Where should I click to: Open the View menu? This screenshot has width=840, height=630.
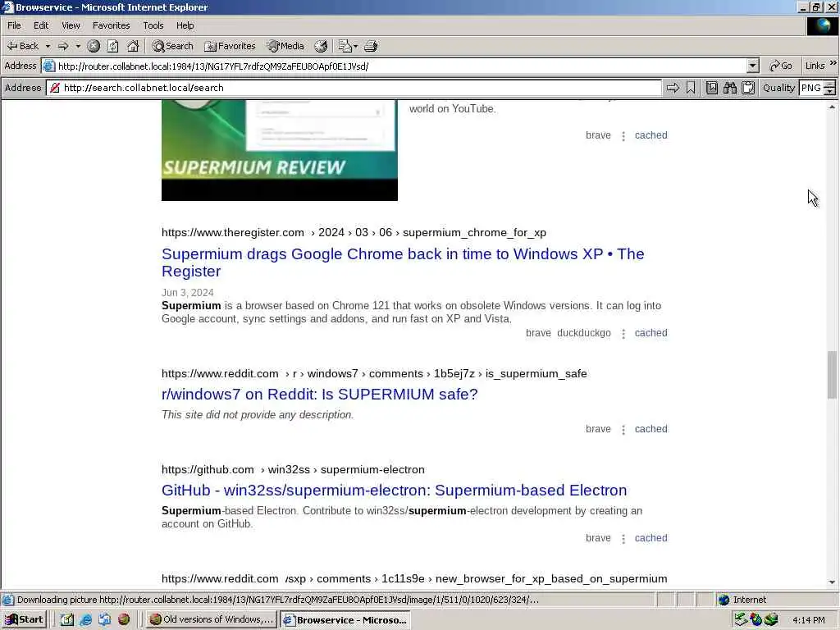tap(71, 25)
